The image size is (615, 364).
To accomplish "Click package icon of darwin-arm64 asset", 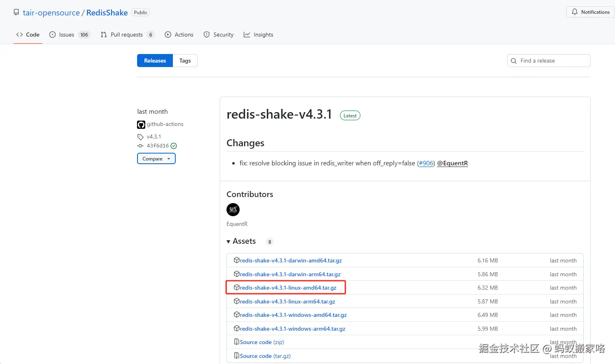I will (x=237, y=274).
